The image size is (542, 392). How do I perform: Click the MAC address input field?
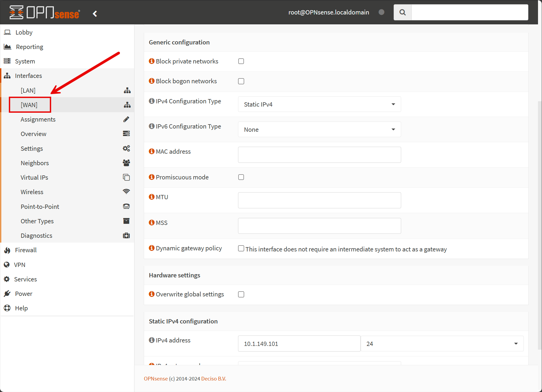click(x=319, y=155)
